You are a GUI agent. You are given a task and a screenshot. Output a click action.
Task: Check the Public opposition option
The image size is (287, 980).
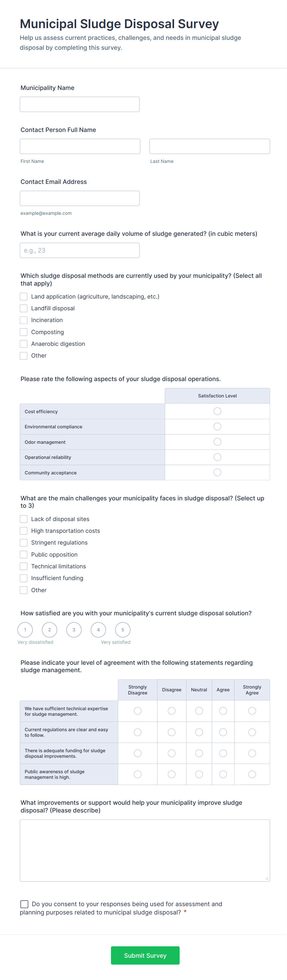[23, 555]
